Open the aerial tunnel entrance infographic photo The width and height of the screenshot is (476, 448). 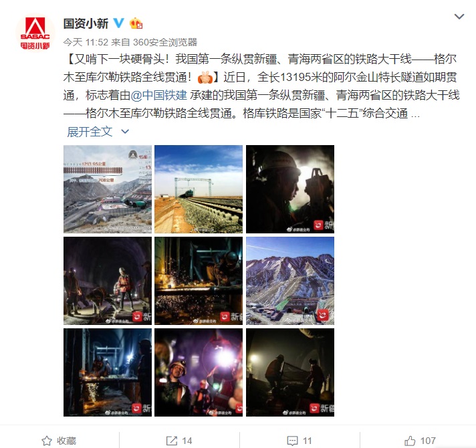pos(108,189)
